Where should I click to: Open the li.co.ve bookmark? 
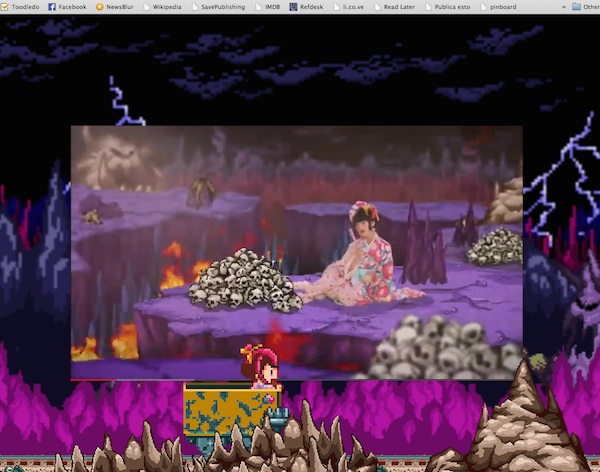coord(349,7)
